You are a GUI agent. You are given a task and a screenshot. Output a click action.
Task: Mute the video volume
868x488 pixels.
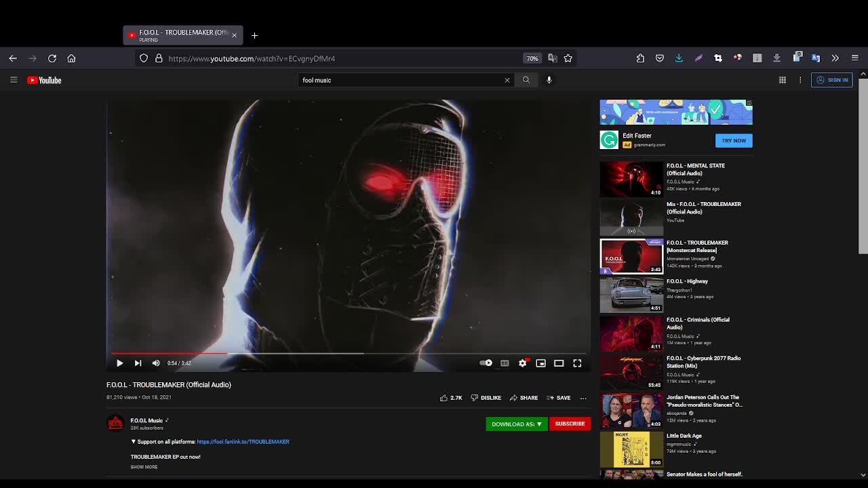pyautogui.click(x=156, y=363)
